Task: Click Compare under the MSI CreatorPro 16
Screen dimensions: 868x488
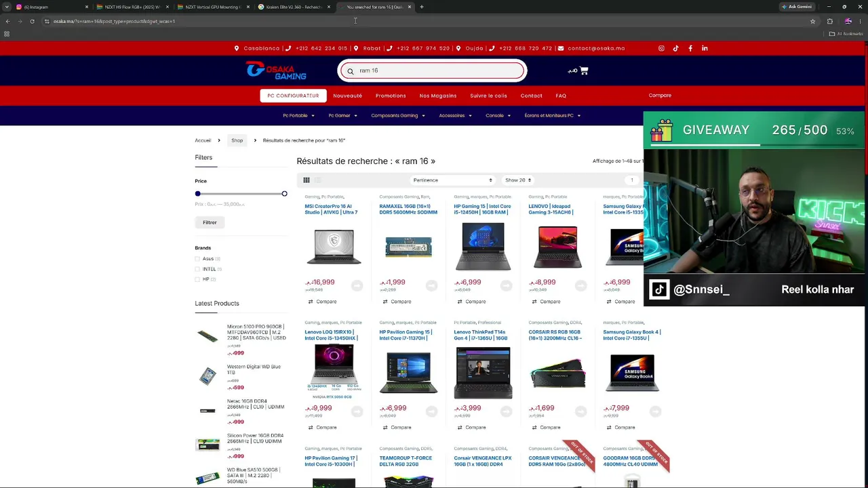Action: 322,302
